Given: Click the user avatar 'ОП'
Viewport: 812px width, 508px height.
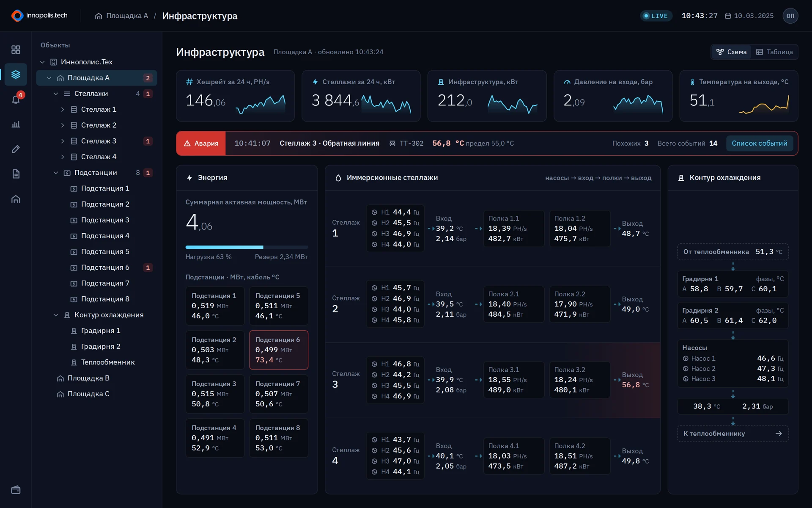Looking at the screenshot, I should coord(790,16).
